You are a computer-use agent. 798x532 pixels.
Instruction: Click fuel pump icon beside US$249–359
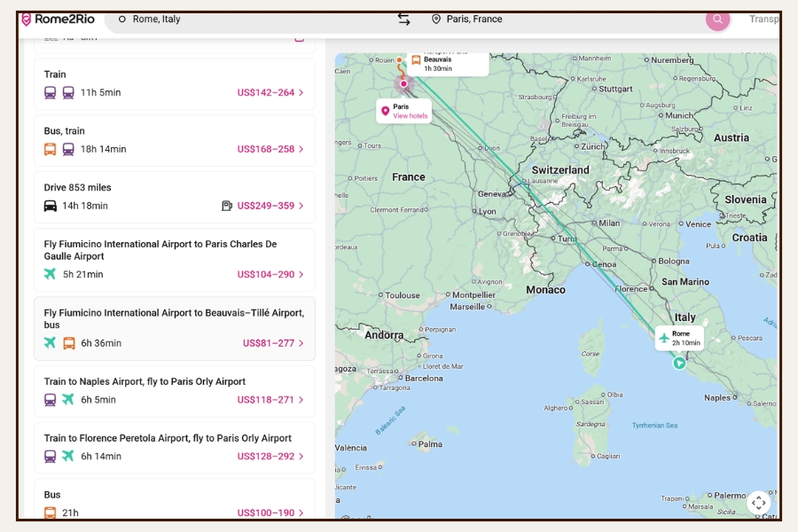point(227,206)
